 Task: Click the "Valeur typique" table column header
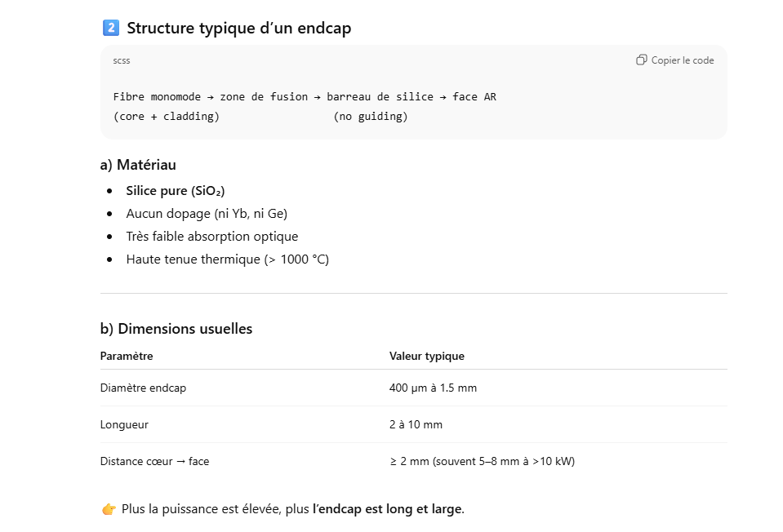427,356
